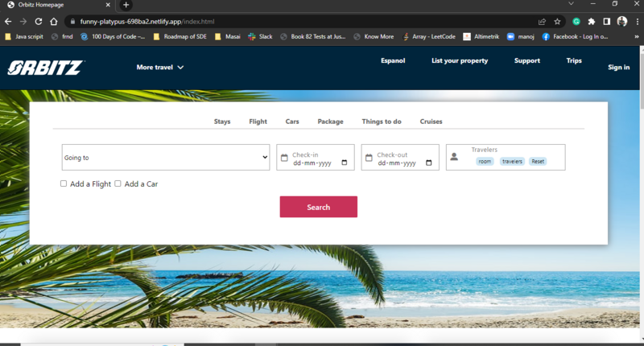Click the browser forward arrow
The height and width of the screenshot is (346, 644).
[23, 22]
